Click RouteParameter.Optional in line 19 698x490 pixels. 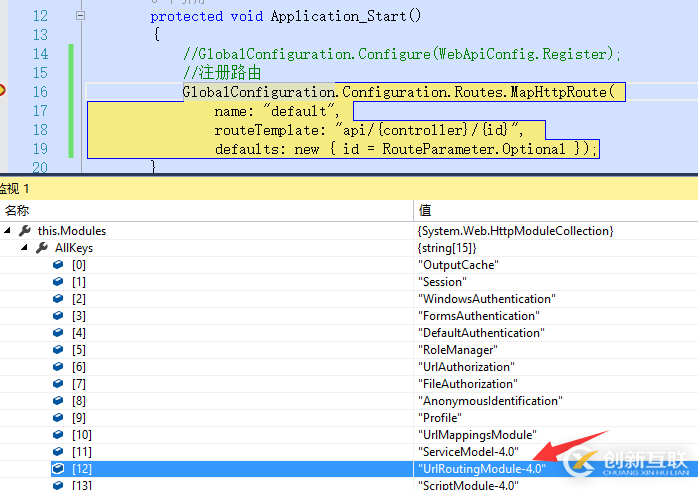pyautogui.click(x=474, y=149)
